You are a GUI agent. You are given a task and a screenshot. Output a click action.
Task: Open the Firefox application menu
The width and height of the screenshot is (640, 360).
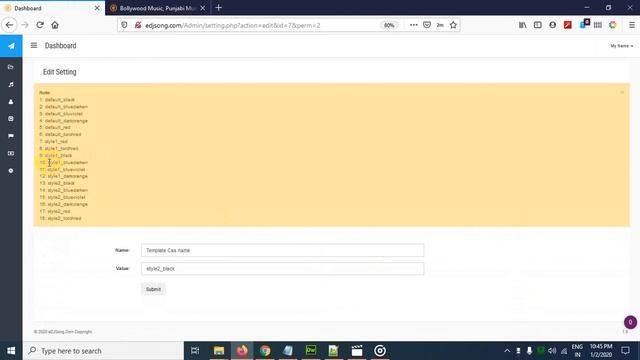click(632, 25)
